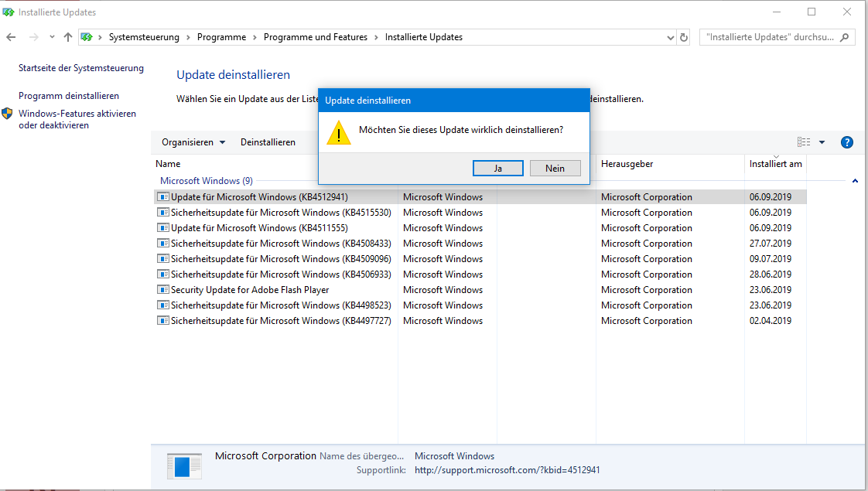
Task: Change view with the view icon
Action: [804, 142]
